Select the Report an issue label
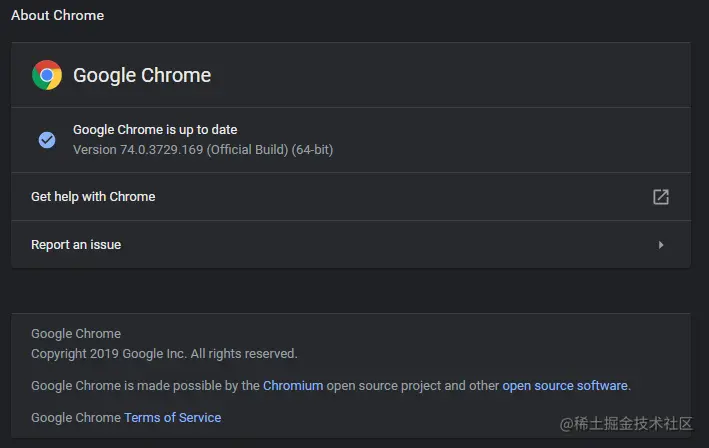This screenshot has height=448, width=709. (x=76, y=245)
